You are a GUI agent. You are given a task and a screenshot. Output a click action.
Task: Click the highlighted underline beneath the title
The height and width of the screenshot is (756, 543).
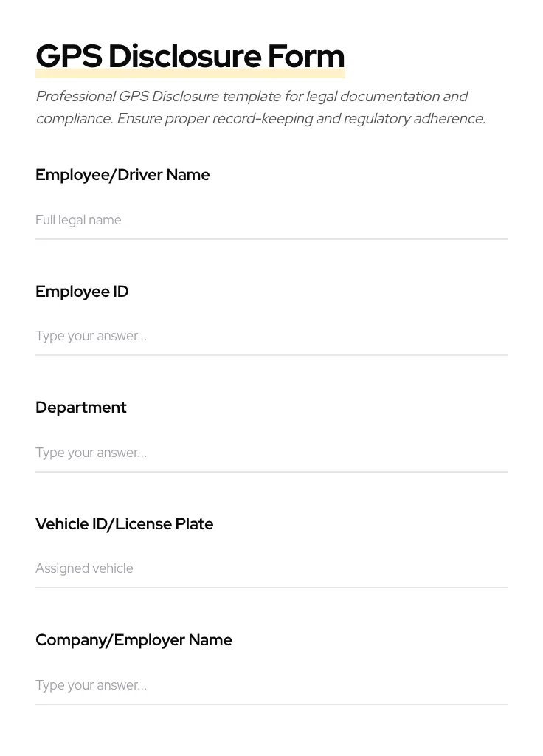pyautogui.click(x=190, y=73)
